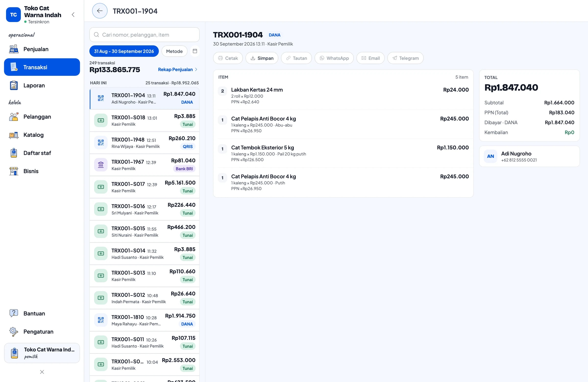Viewport: 588px width, 382px height.
Task: Click the bank icon on transaction TRX001-1967
Action: point(101,165)
